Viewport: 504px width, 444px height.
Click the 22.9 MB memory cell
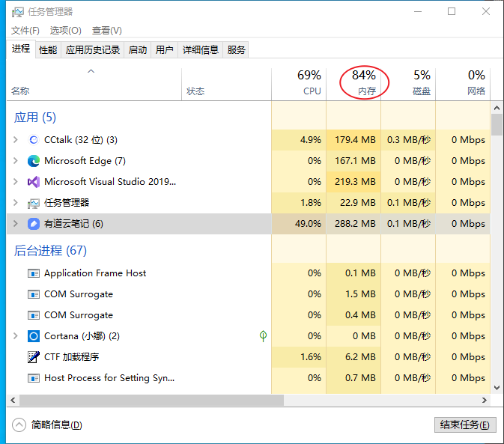tap(353, 203)
